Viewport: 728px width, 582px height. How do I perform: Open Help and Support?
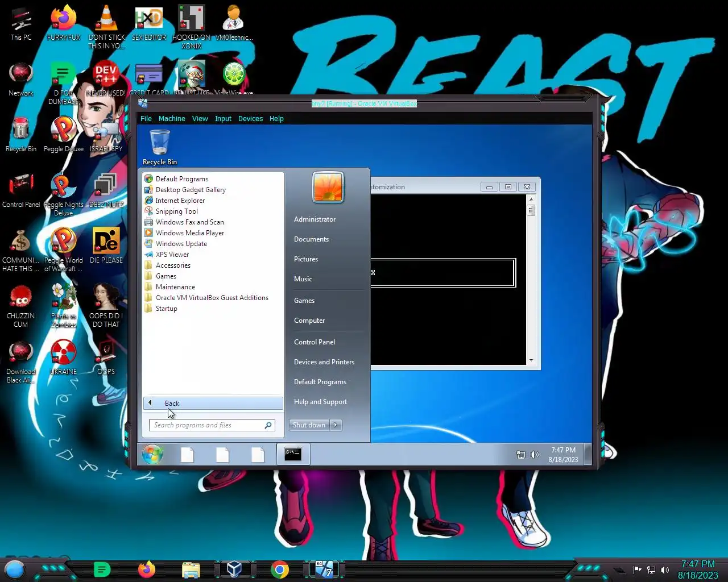tap(320, 402)
